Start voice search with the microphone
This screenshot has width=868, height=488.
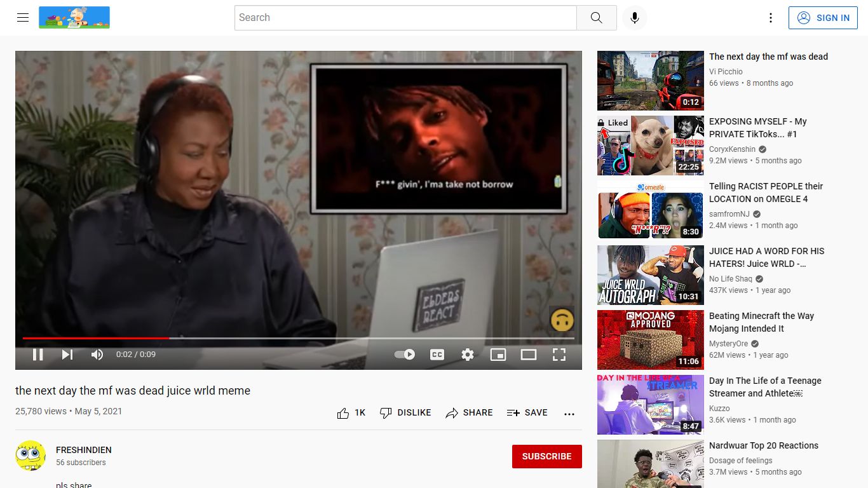[634, 18]
